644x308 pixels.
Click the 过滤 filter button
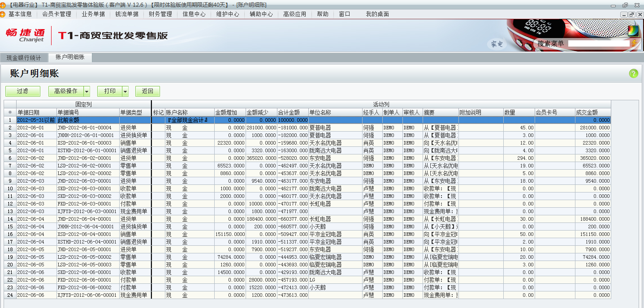click(22, 91)
